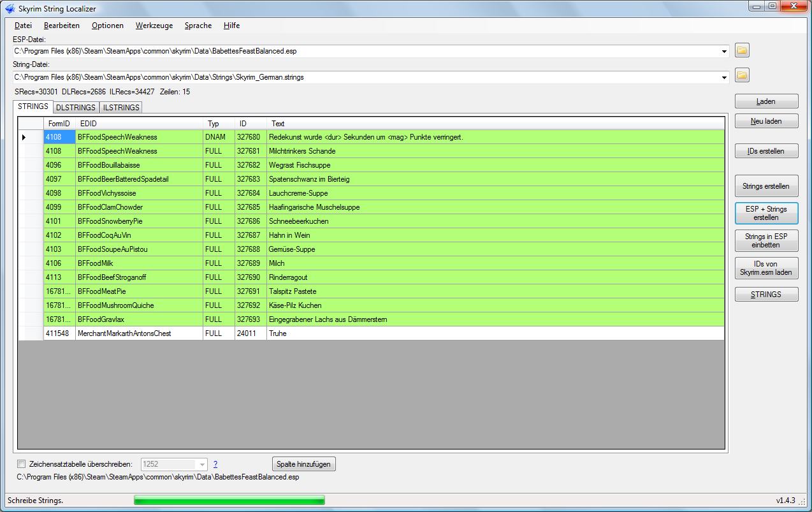Click the Spalte hinzufügen button

(x=303, y=464)
